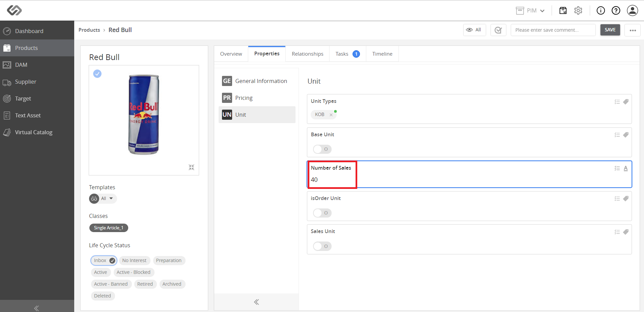Open settings gear in top bar
The width and height of the screenshot is (644, 312).
click(578, 10)
